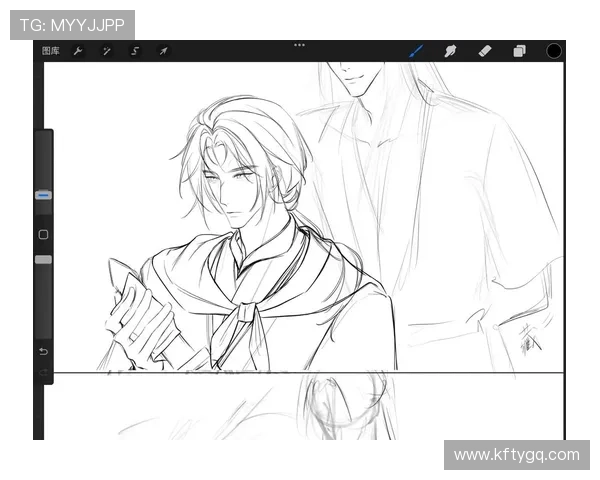
Task: Select the Transform arrow tool
Action: 163,51
